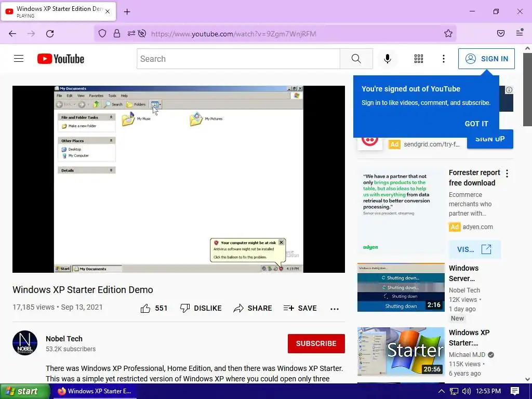Select the Windows XP Starter Edition tab

pyautogui.click(x=58, y=11)
